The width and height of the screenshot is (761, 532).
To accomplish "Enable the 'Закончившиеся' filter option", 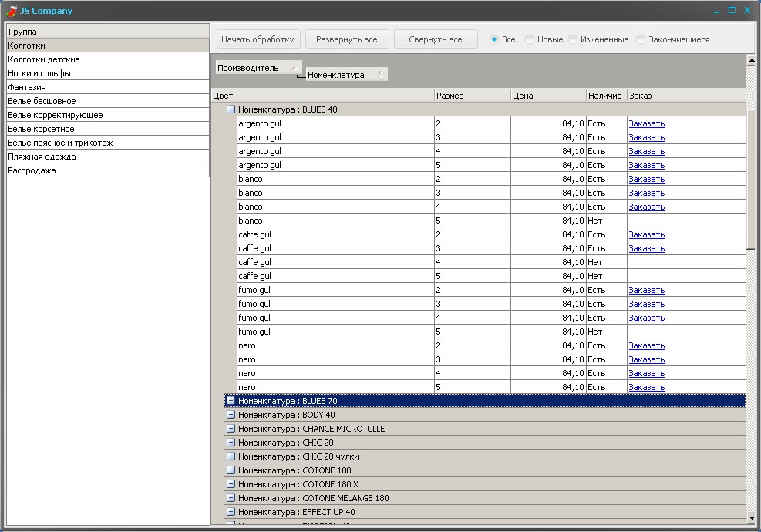I will click(x=641, y=39).
